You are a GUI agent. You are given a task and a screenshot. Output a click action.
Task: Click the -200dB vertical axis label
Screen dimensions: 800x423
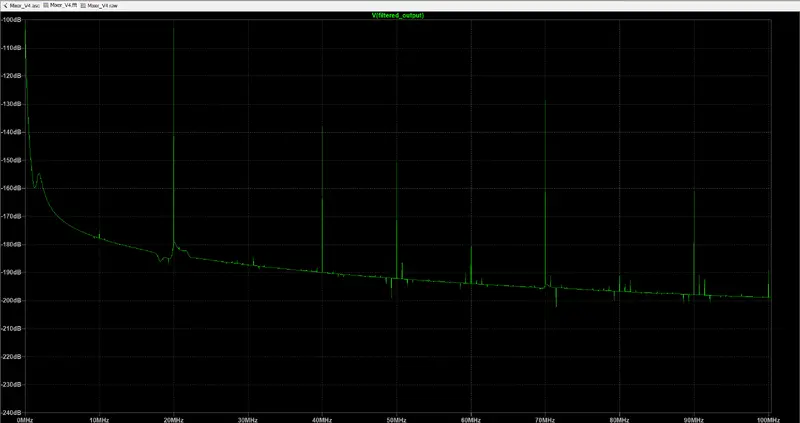pos(11,301)
